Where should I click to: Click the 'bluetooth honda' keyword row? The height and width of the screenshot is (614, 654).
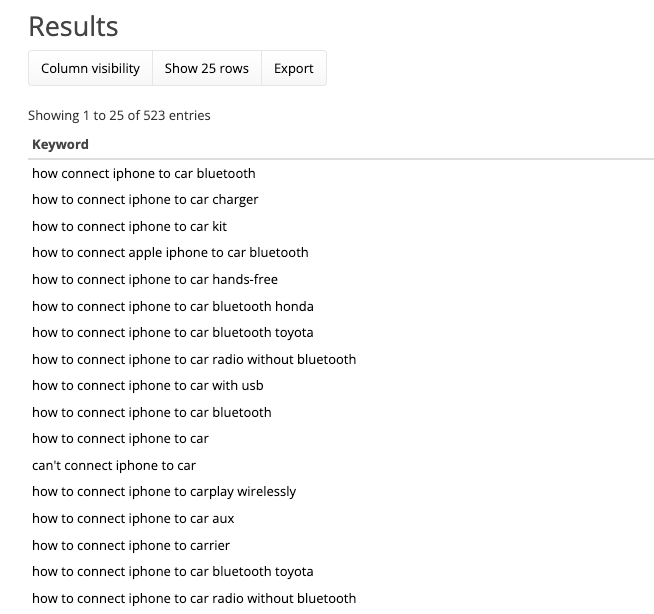[172, 306]
